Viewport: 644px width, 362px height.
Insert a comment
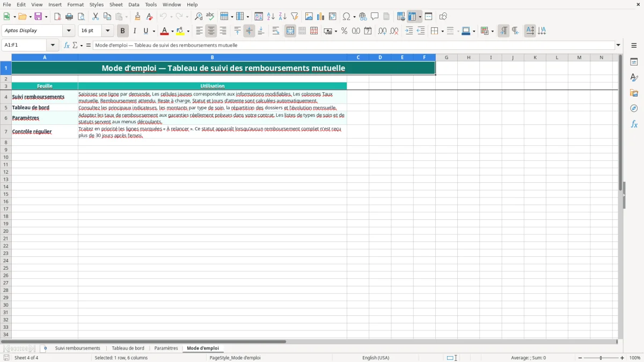click(375, 17)
